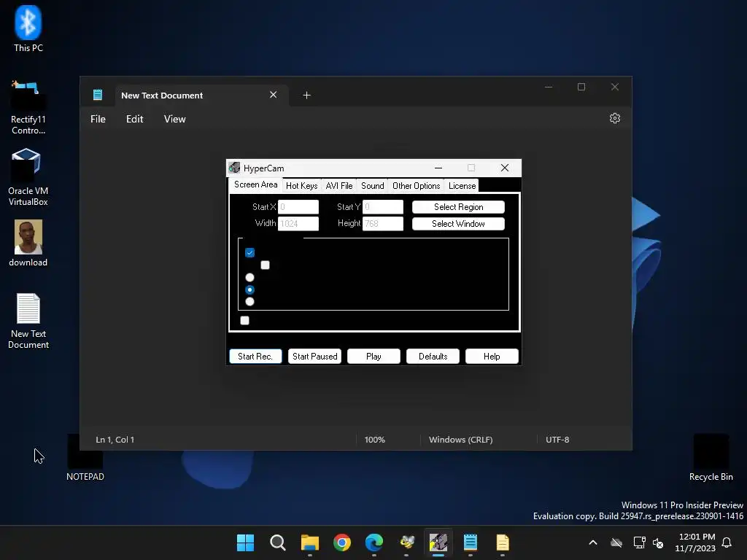Open the AVI File tab
This screenshot has width=747, height=560.
(x=339, y=186)
